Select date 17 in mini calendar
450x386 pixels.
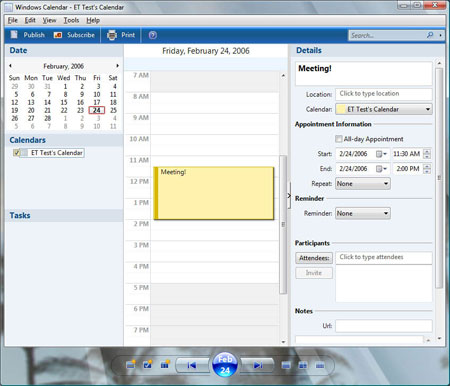(x=97, y=102)
